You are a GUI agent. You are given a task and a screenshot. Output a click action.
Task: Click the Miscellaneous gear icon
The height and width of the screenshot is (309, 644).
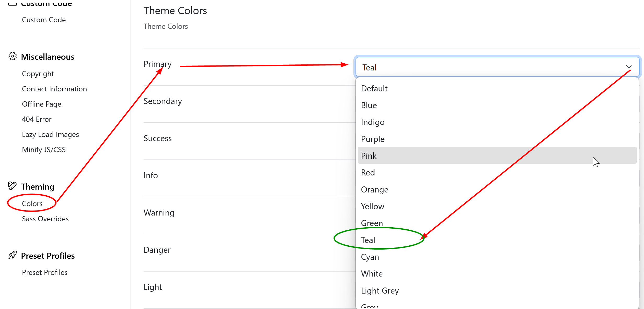12,56
